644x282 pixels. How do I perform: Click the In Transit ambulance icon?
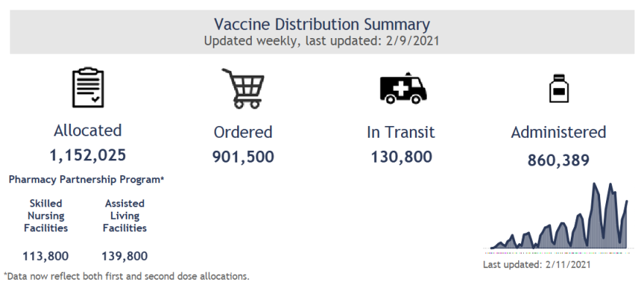point(403,88)
